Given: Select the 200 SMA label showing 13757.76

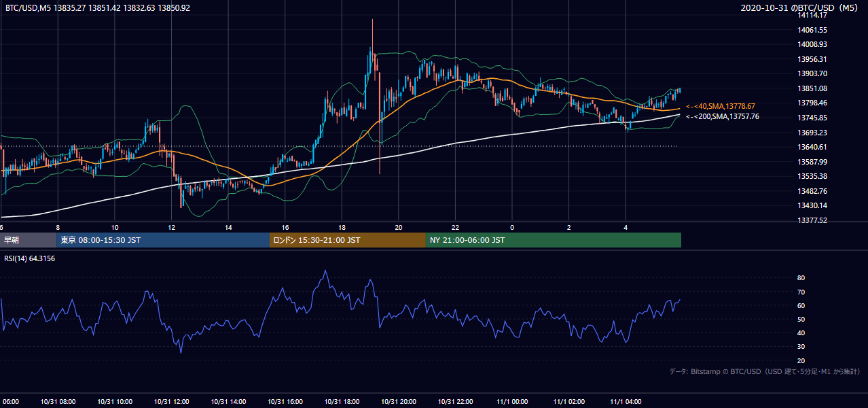Looking at the screenshot, I should point(723,117).
